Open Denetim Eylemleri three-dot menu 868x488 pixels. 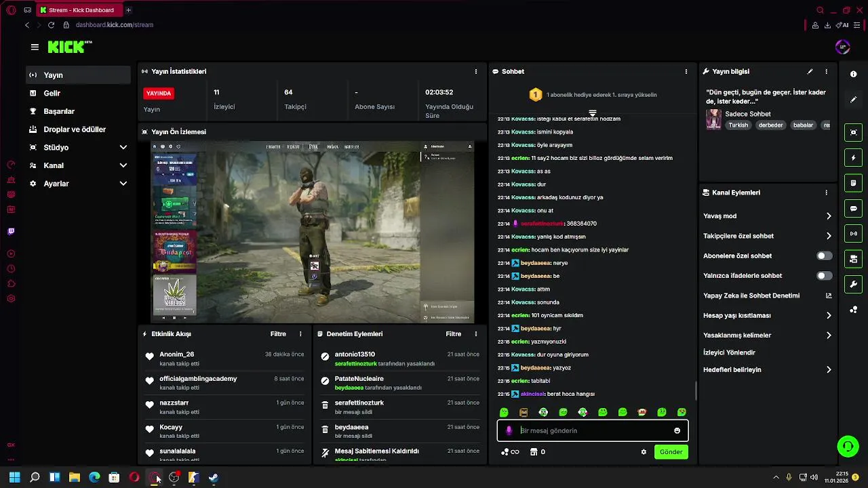(x=475, y=334)
